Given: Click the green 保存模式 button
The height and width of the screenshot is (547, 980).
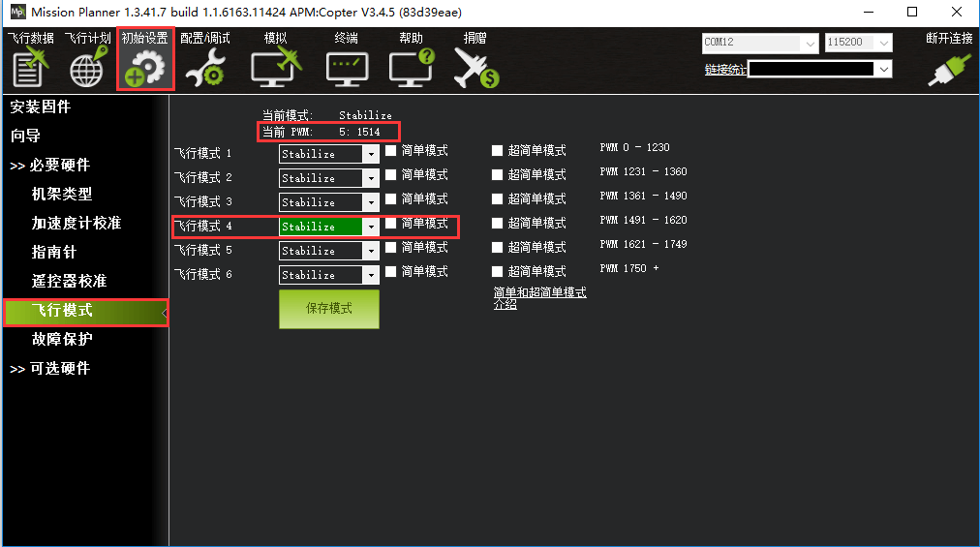Looking at the screenshot, I should pos(328,309).
